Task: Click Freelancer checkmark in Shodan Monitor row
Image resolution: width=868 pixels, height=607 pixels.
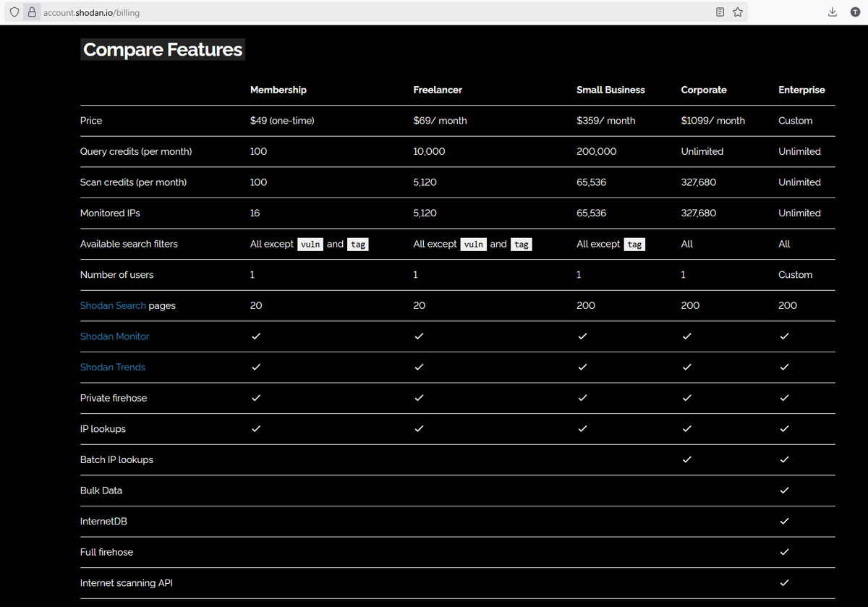Action: tap(419, 336)
